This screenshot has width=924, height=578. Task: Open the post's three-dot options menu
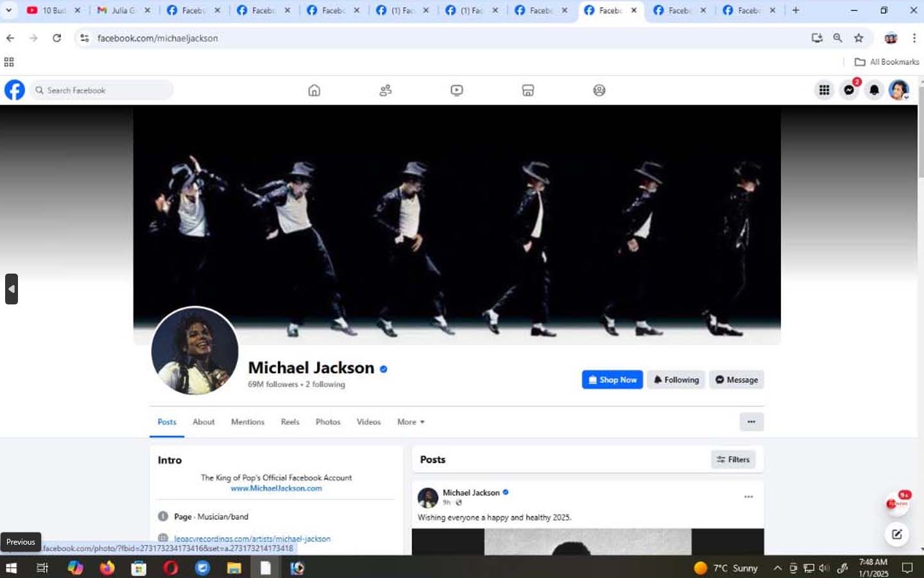click(x=748, y=496)
